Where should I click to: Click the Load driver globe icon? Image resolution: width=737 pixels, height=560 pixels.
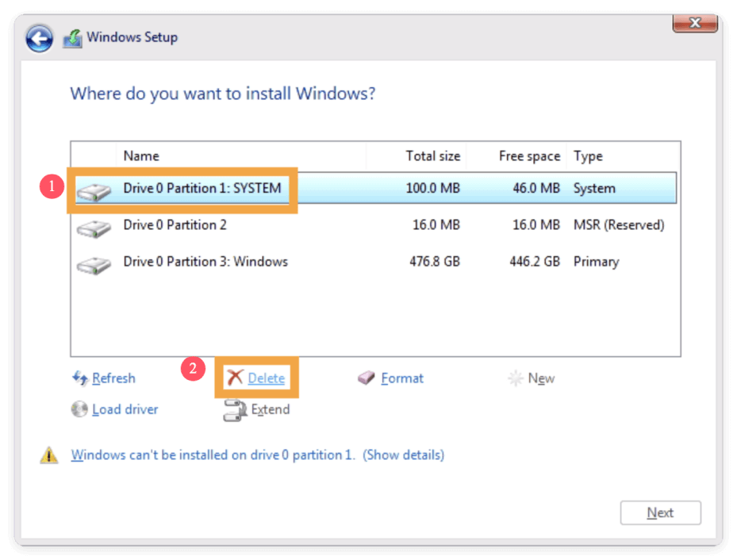point(79,409)
